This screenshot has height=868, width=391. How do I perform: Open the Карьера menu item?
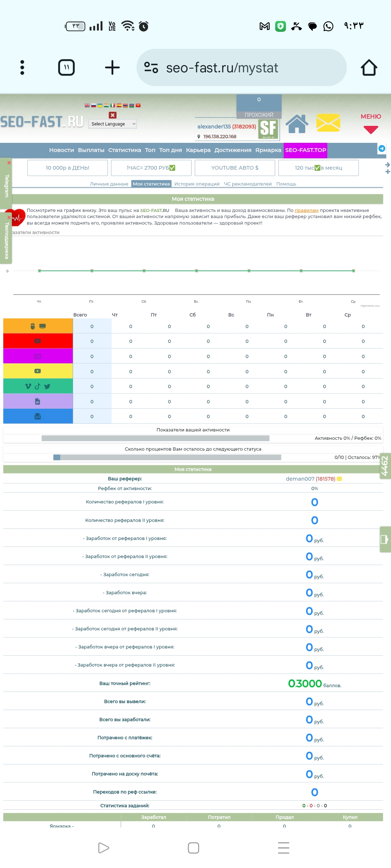198,150
